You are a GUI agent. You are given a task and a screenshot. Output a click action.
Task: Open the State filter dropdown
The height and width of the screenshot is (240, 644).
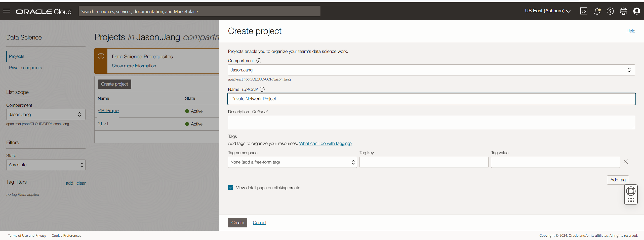click(46, 165)
